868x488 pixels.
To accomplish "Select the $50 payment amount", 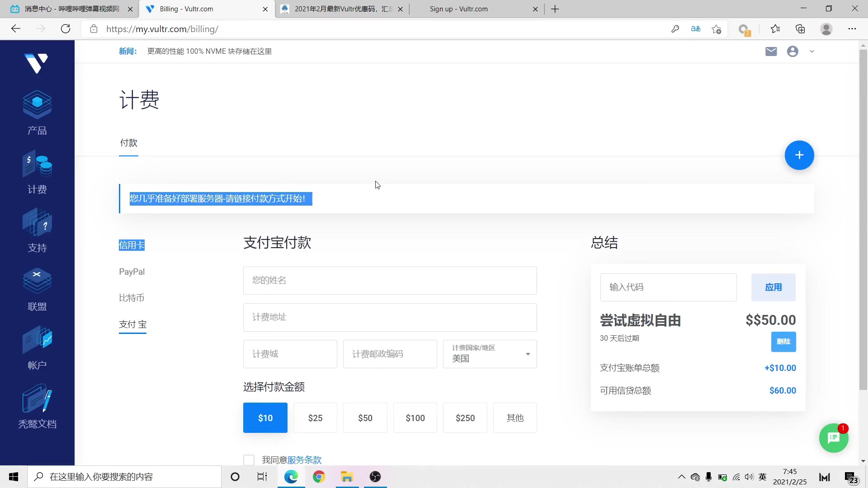I will tap(365, 418).
